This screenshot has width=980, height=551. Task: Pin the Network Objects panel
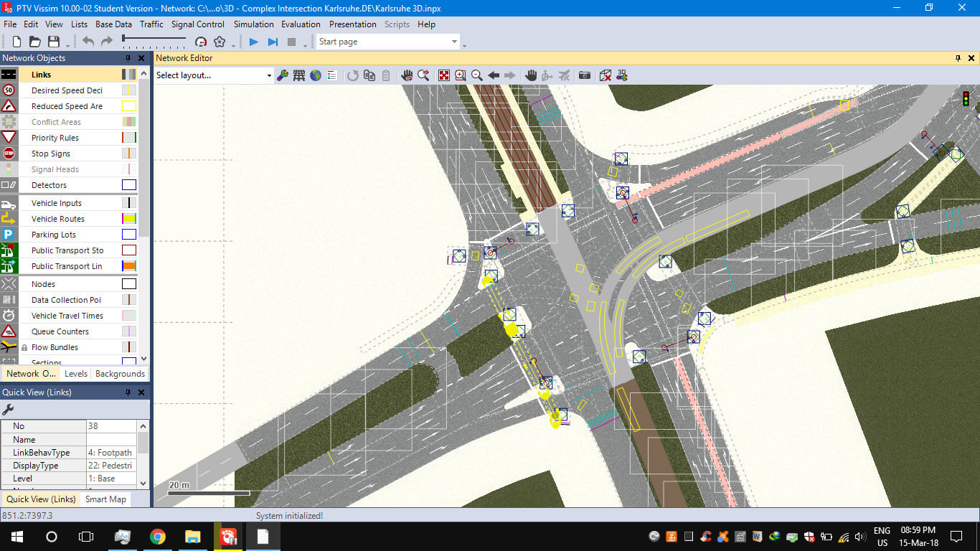(128, 58)
